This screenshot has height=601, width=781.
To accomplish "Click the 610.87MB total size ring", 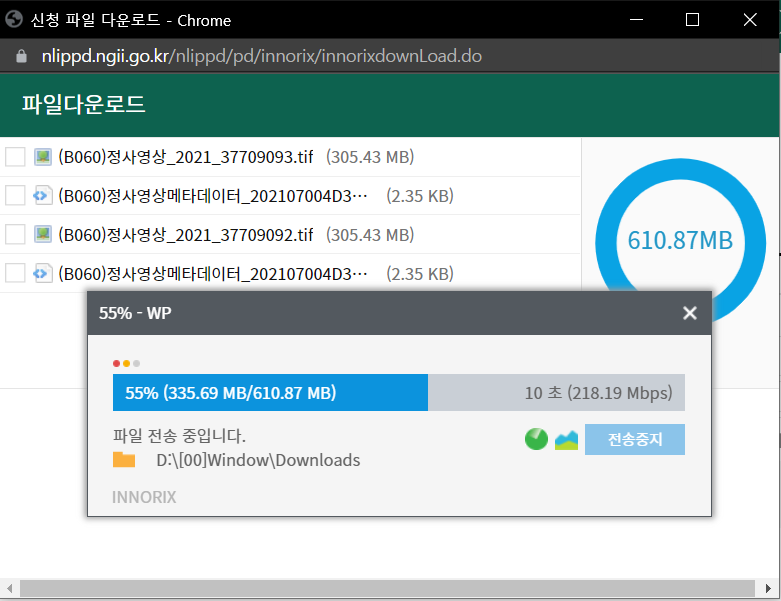I will [x=680, y=240].
